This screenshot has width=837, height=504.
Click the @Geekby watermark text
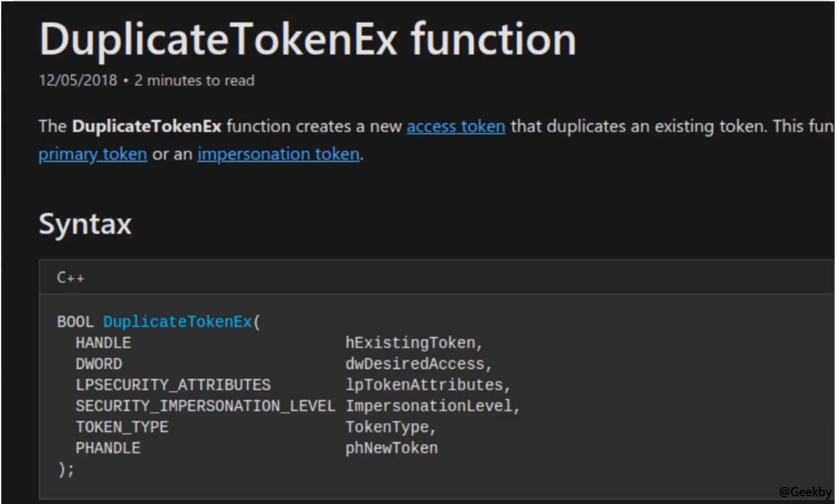(805, 492)
